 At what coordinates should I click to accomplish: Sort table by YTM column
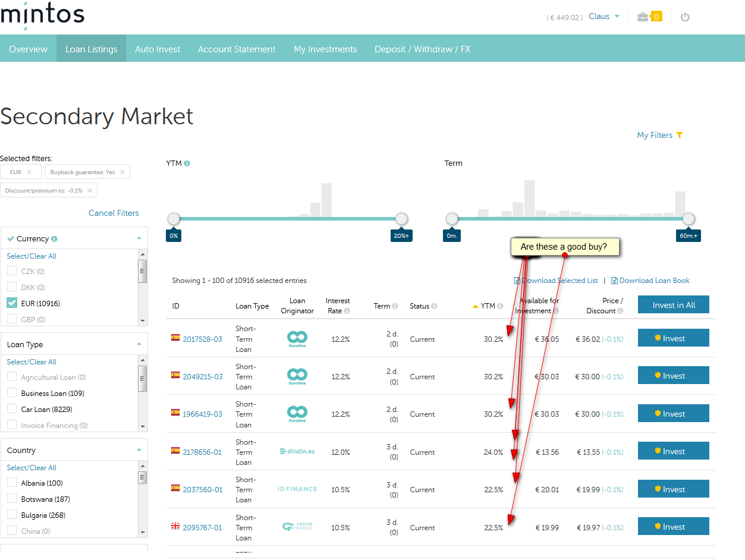coord(488,306)
